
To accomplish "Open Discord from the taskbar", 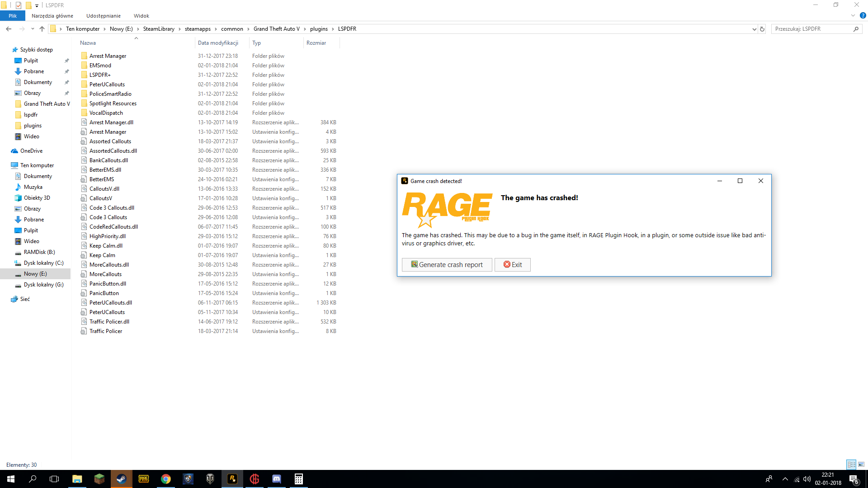I will (276, 479).
